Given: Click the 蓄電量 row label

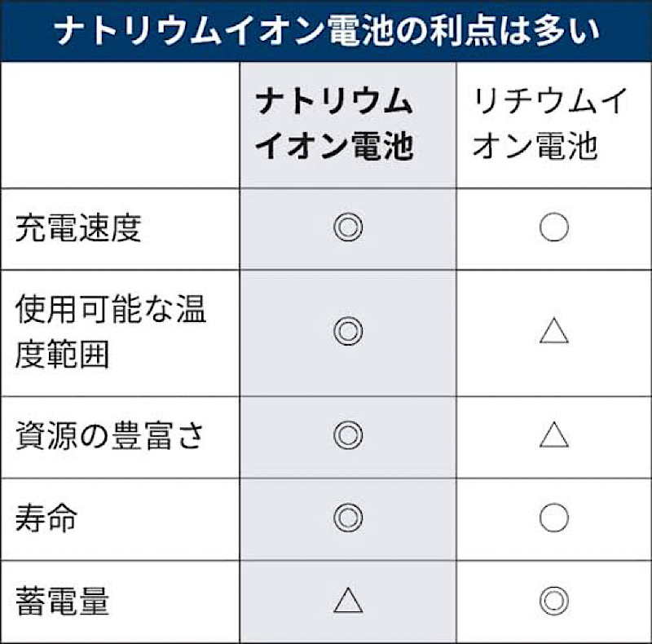Looking at the screenshot, I should click(62, 602).
